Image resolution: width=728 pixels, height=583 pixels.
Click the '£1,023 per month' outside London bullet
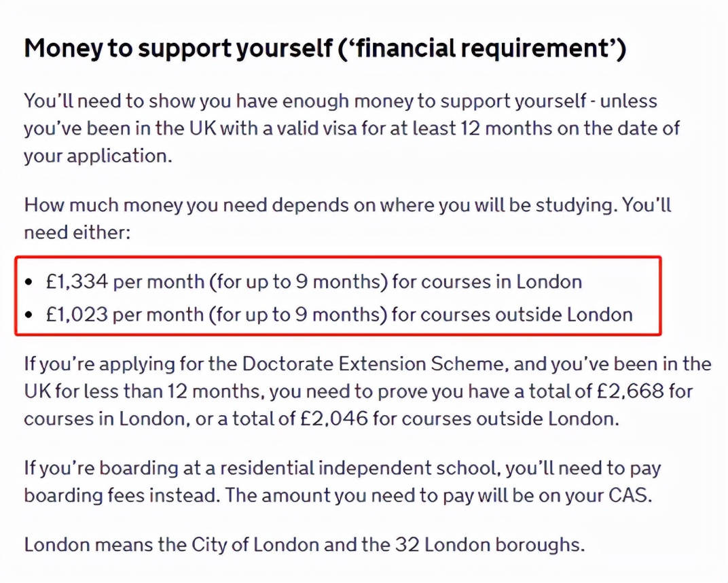point(339,315)
